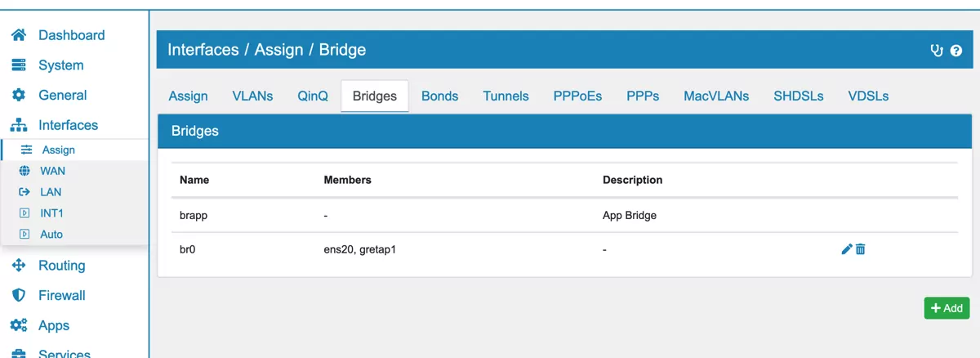Click the Services briefcase icon
Screen dimensions: 980x358
click(18, 354)
